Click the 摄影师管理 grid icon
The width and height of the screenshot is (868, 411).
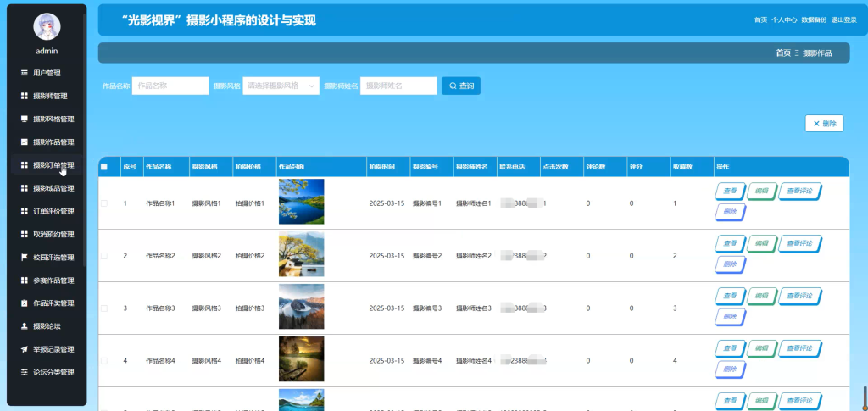click(x=24, y=96)
